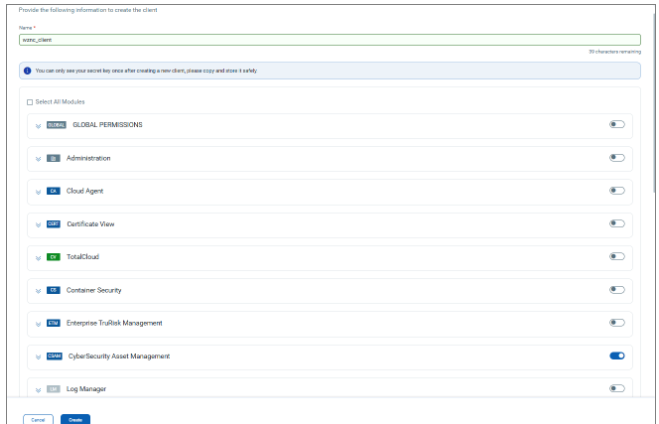Switch on the TotalCloud toggle
The width and height of the screenshot is (659, 424).
pos(617,256)
